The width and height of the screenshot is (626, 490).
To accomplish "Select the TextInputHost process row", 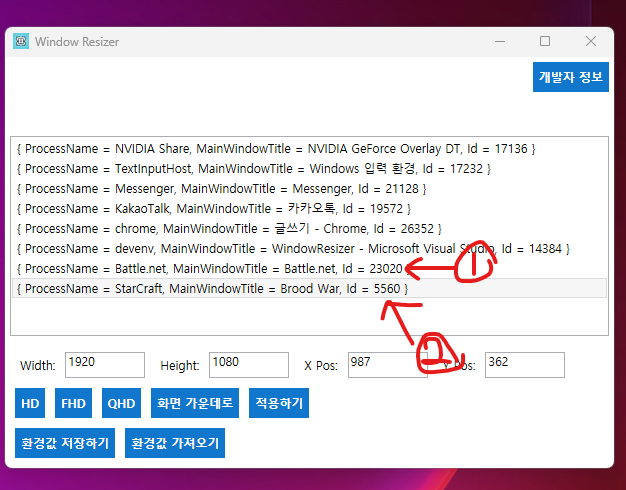I will pos(309,169).
